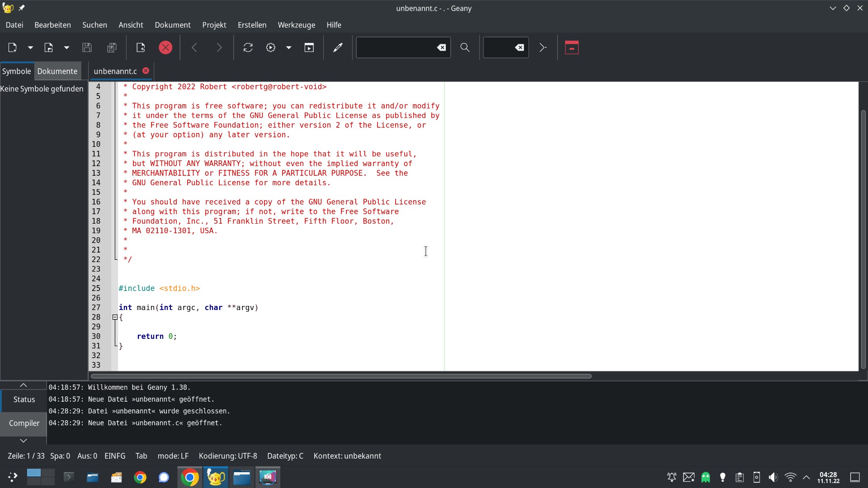Open the recent files dropdown arrow
The width and height of the screenshot is (868, 488).
66,47
